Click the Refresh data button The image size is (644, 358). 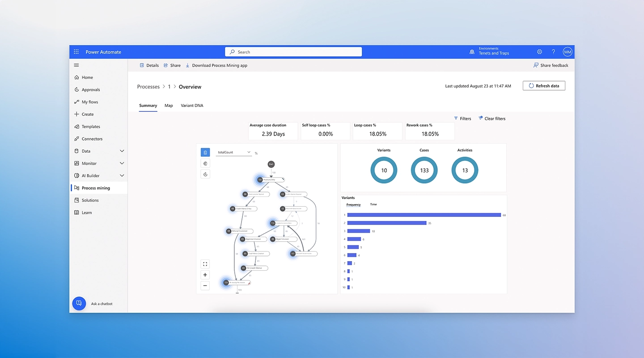pyautogui.click(x=544, y=86)
